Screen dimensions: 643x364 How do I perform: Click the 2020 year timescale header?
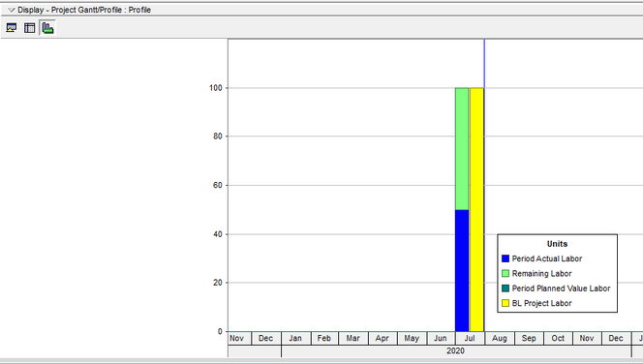(x=456, y=350)
